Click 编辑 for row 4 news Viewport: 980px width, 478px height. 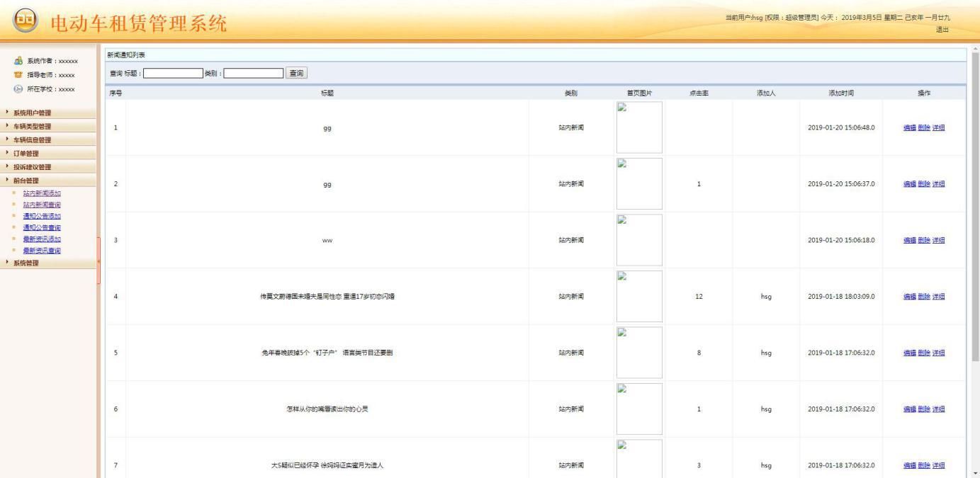909,297
